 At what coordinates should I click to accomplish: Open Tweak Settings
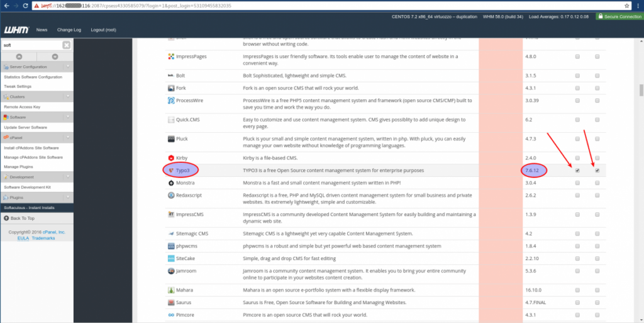18,87
